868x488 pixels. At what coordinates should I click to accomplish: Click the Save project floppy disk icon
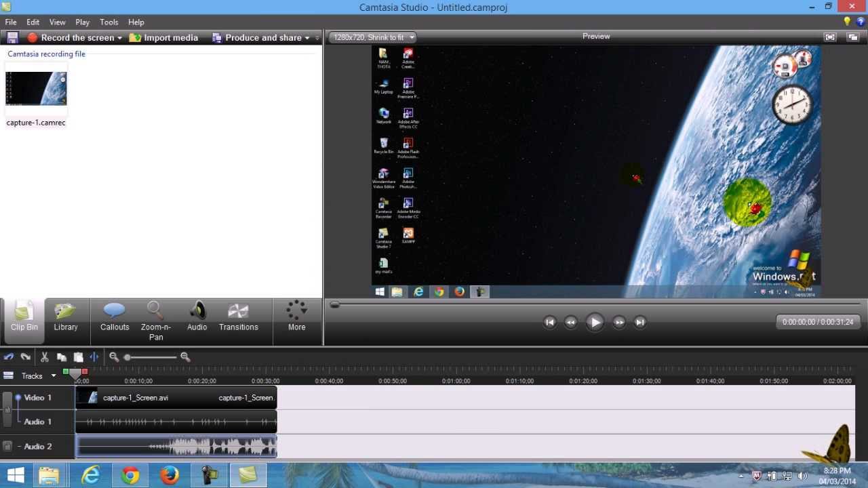(x=12, y=38)
